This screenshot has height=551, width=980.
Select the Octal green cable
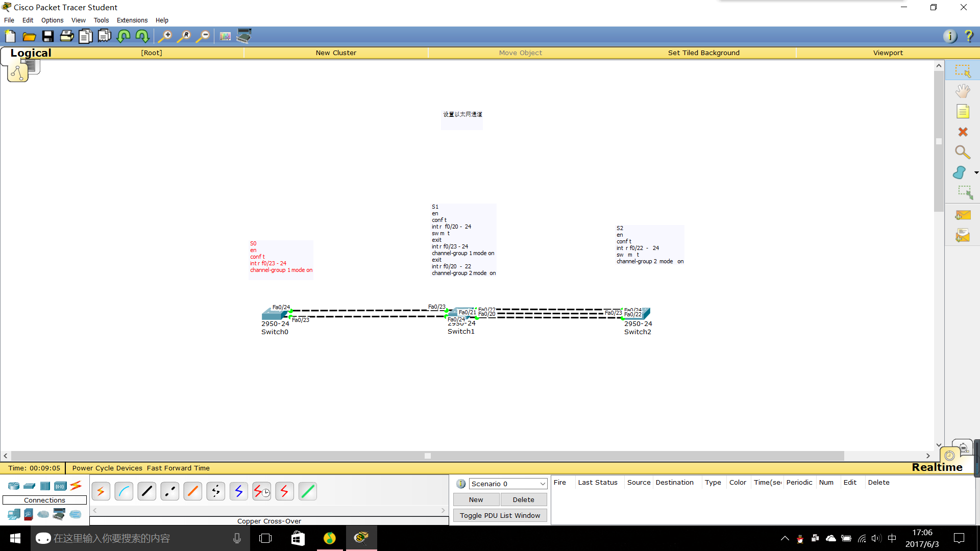coord(308,491)
